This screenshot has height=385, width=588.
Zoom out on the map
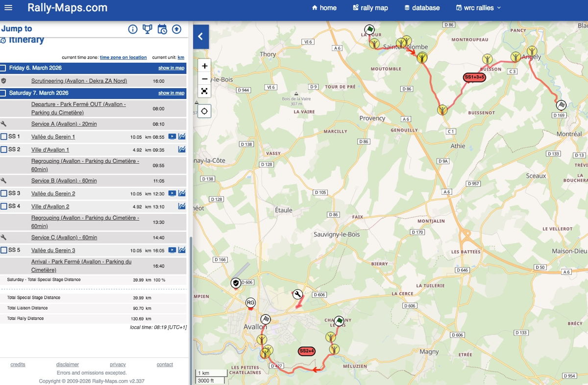click(x=204, y=78)
